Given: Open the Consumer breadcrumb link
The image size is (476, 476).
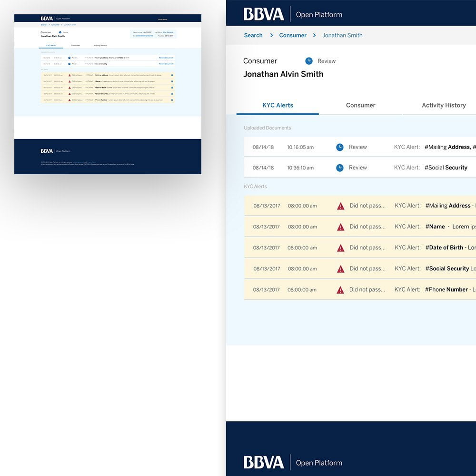Looking at the screenshot, I should (293, 35).
